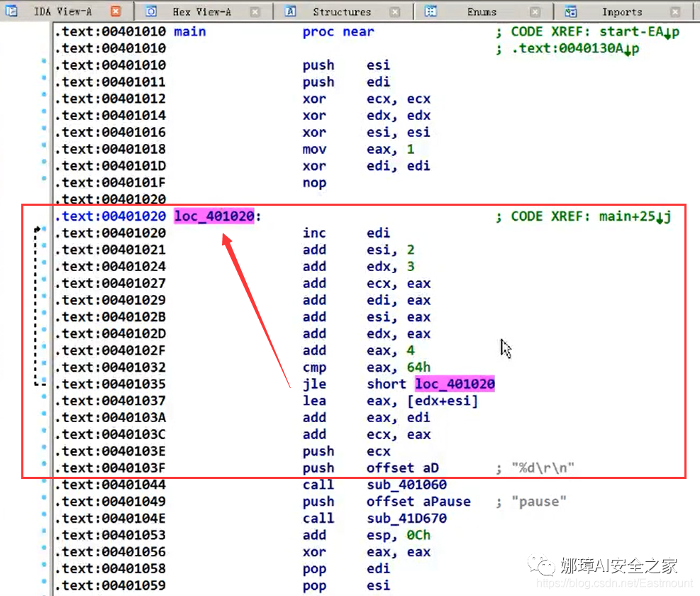This screenshot has width=700, height=596.
Task: Click the start-EA code xref
Action: click(639, 32)
